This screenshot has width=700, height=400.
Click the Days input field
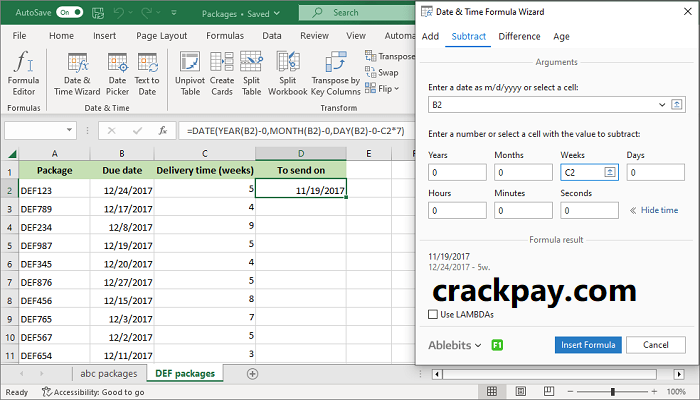click(x=655, y=172)
